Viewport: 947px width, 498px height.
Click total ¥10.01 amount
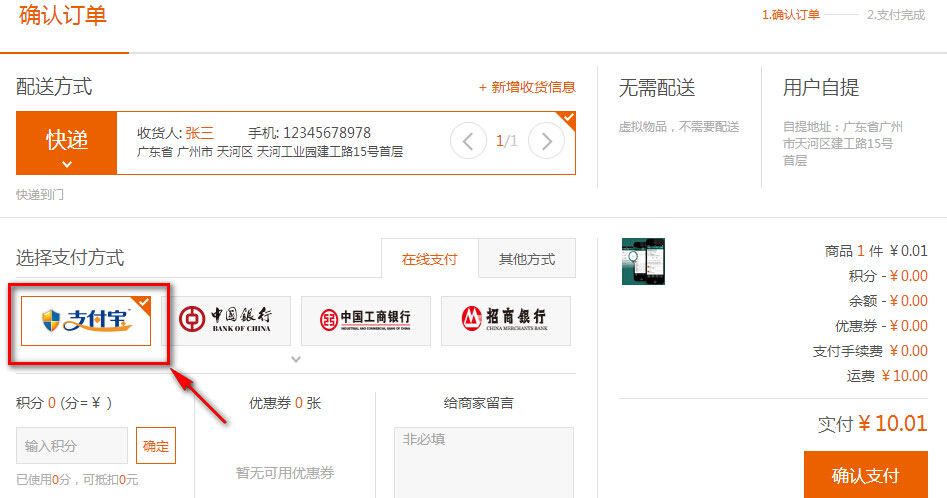[893, 424]
